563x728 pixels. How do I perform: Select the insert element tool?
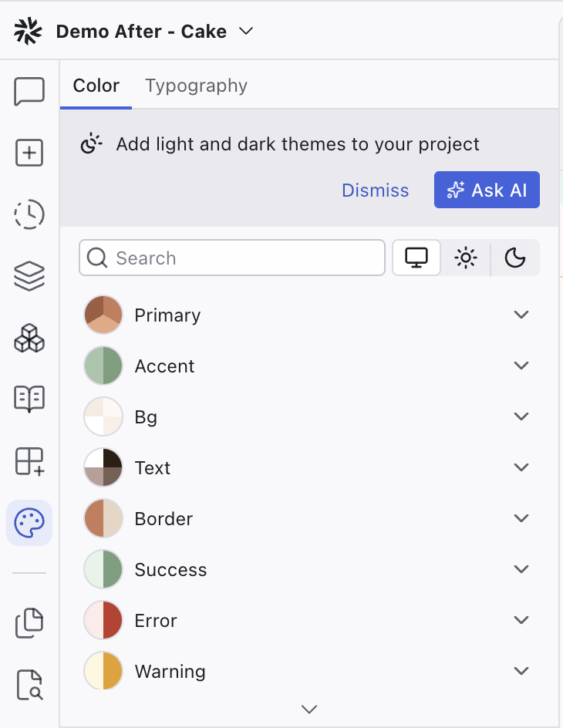tap(29, 152)
